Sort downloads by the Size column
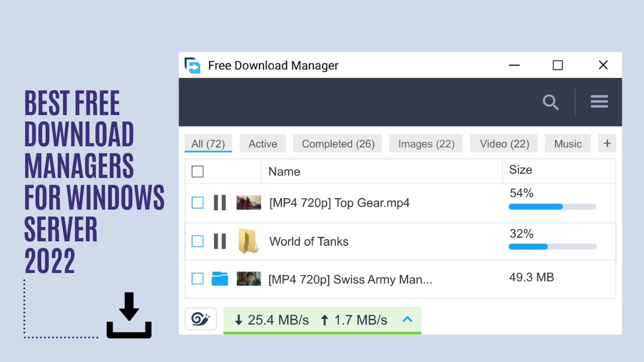Screen dimensions: 644x362 [520, 170]
